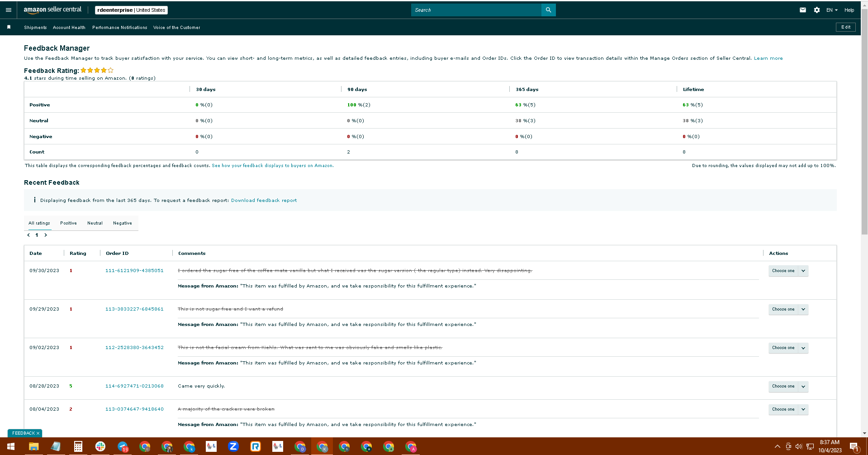Click the Help link
The image size is (868, 455).
(x=849, y=10)
